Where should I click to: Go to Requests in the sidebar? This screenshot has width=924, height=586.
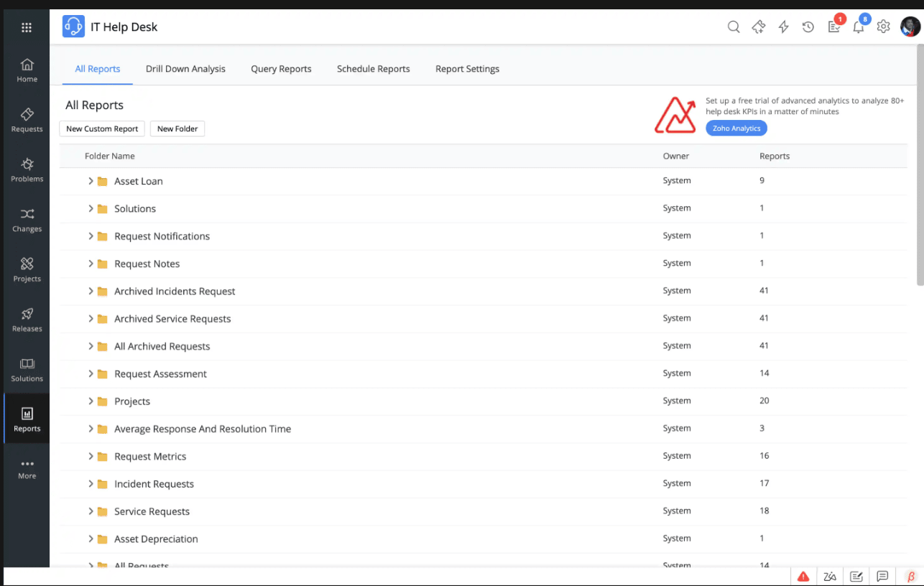(27, 120)
